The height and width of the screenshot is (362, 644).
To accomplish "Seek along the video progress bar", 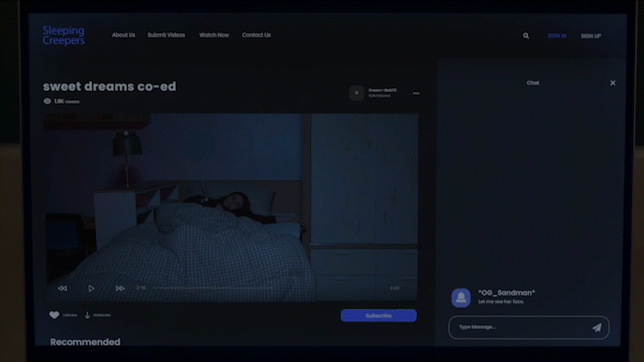I will coord(213,288).
